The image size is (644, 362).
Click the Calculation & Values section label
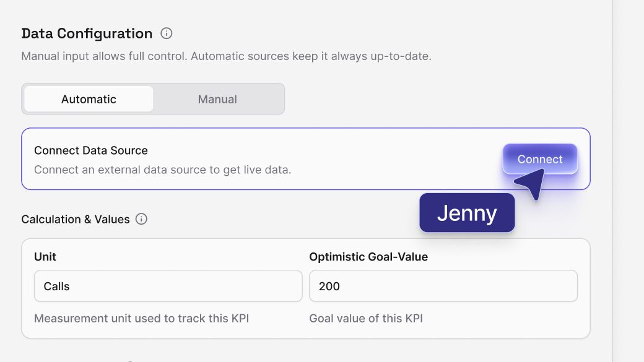(76, 219)
